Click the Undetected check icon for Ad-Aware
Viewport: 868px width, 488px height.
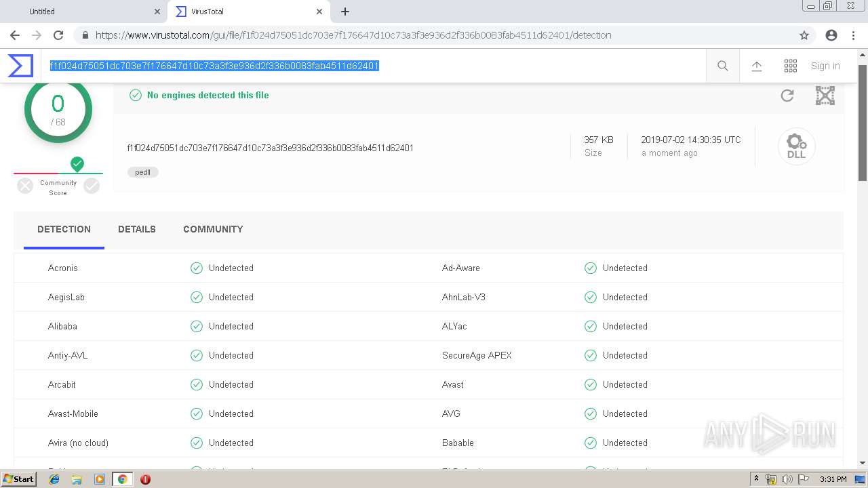[x=591, y=268]
